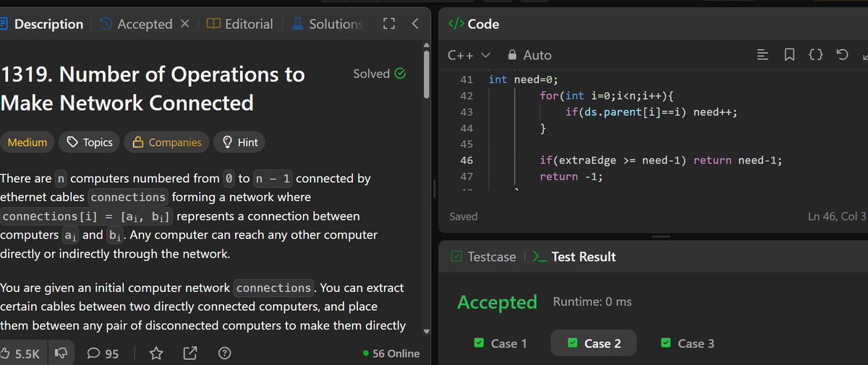Reveal the Hint

click(x=239, y=142)
